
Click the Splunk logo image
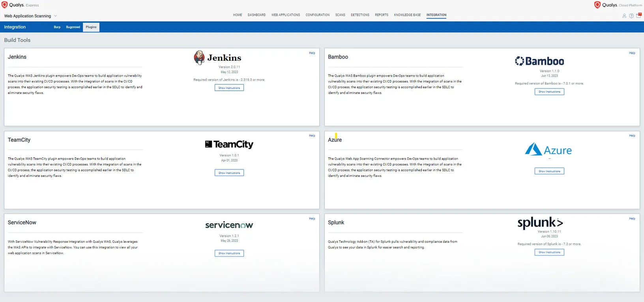tap(540, 223)
